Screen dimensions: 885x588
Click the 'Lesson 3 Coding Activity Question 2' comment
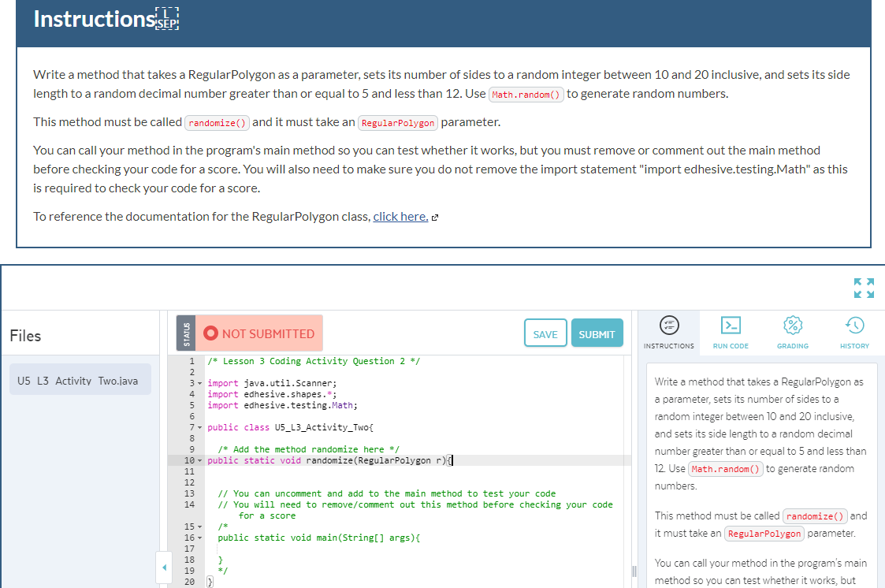313,361
